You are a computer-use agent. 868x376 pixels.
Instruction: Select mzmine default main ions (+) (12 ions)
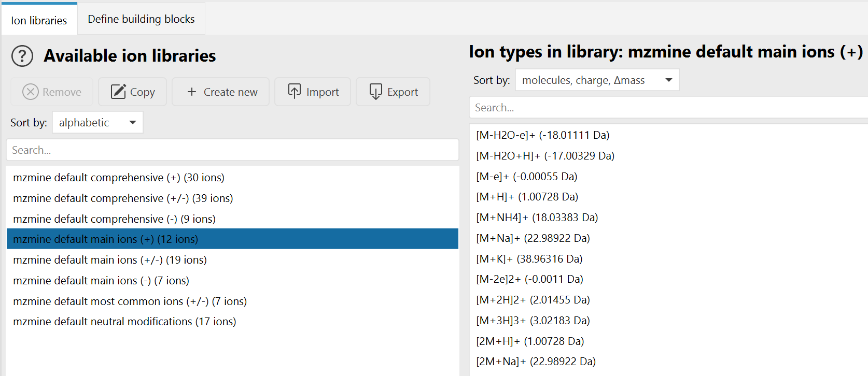click(x=232, y=239)
